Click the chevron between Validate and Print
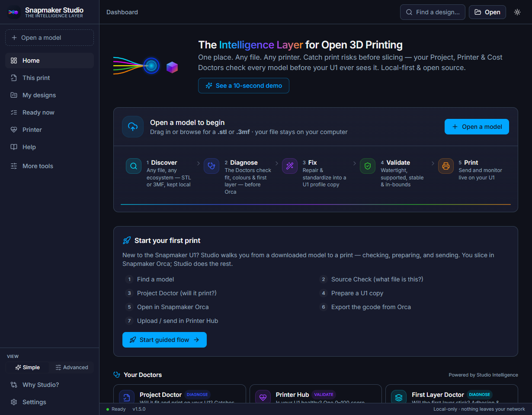 433,163
